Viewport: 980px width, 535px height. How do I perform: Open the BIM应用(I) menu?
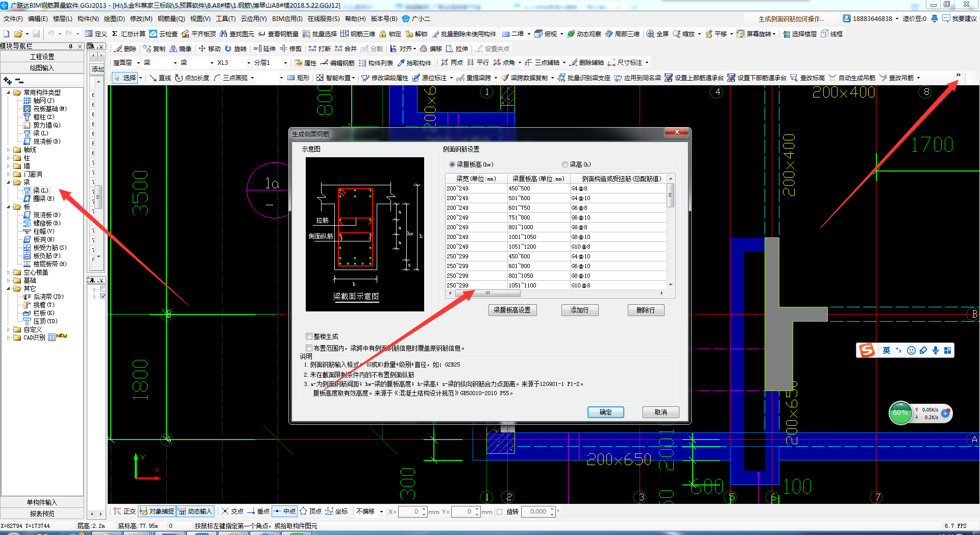[x=287, y=19]
